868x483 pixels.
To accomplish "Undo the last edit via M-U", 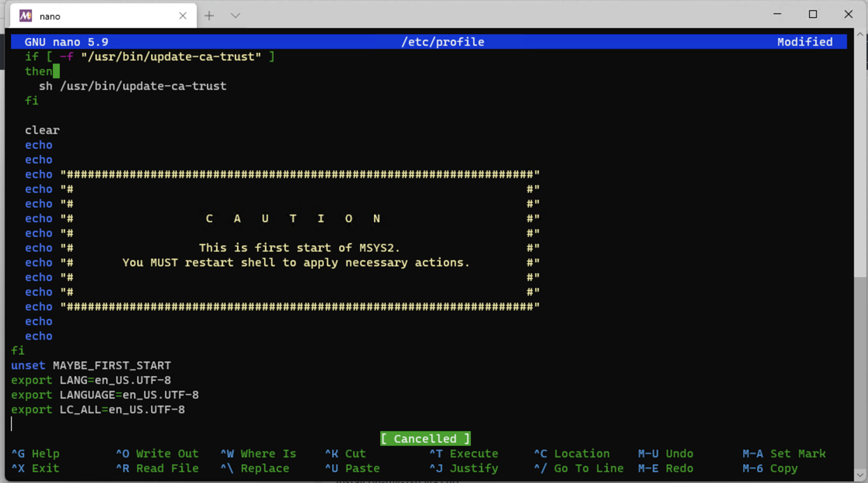I will pyautogui.click(x=665, y=453).
